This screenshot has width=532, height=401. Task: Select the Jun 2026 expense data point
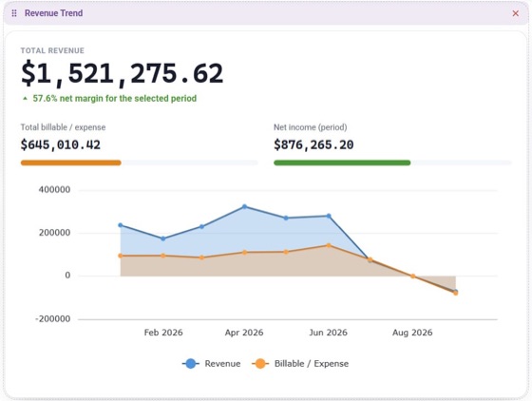[x=329, y=245]
